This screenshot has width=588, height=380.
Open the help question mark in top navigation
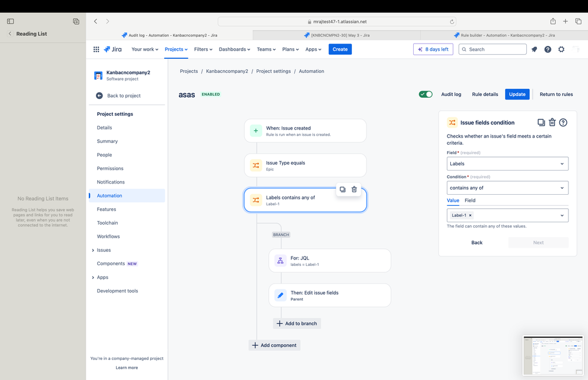[548, 49]
